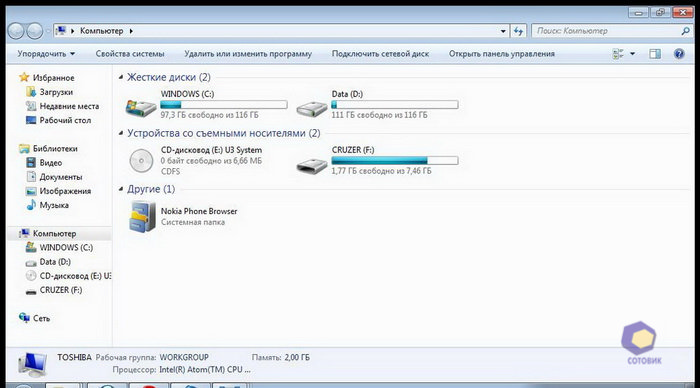Click Подключить сетевой диск
700x388 pixels.
(x=380, y=54)
